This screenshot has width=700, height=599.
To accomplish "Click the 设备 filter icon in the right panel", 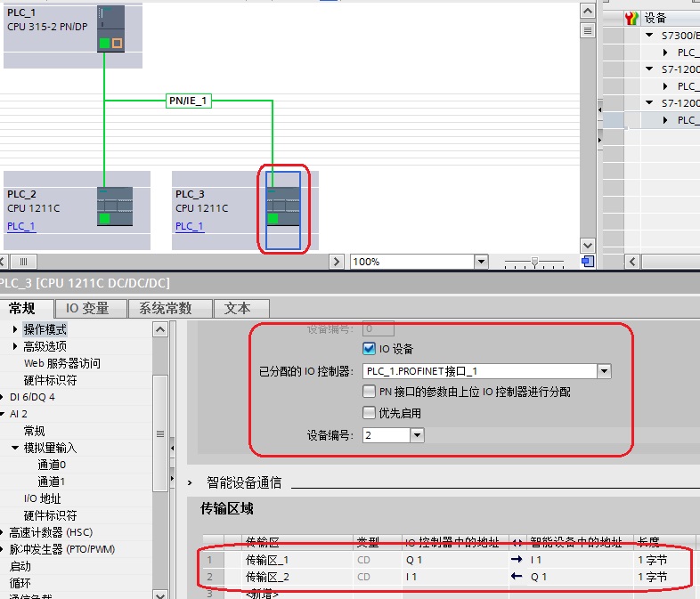I will pyautogui.click(x=631, y=19).
